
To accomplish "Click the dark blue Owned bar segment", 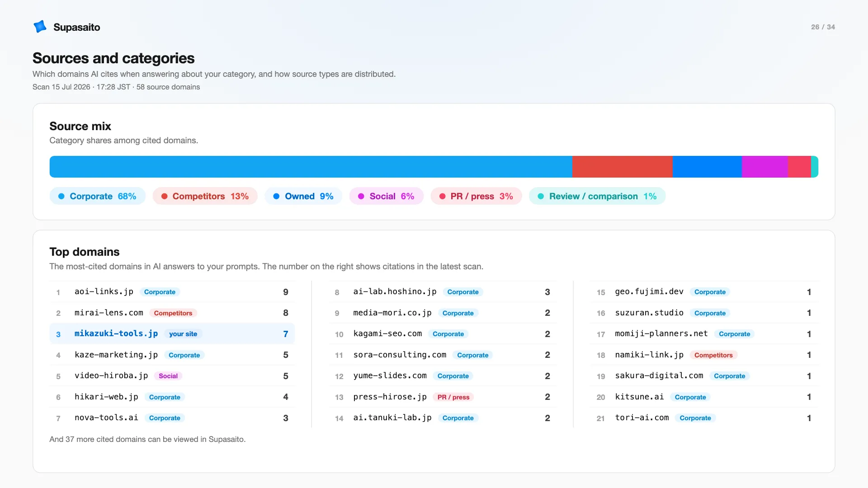I will click(x=707, y=167).
